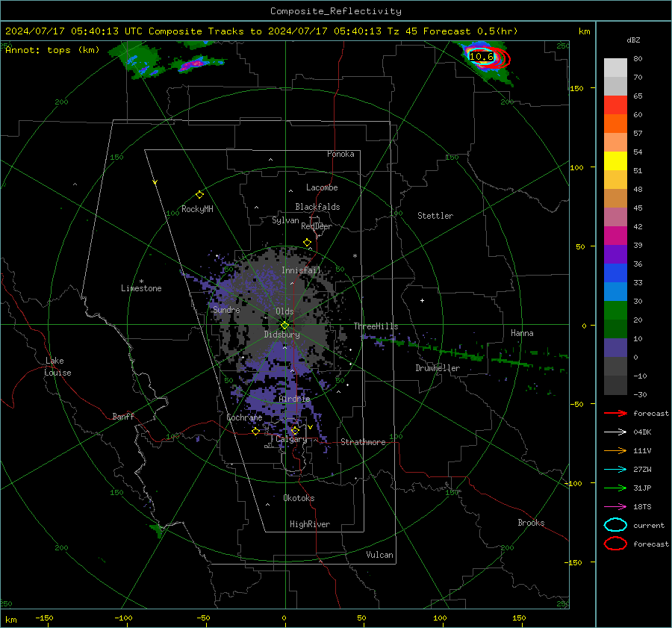
Task: Click the yellow diamond marker near RockyMH
Action: point(199,195)
